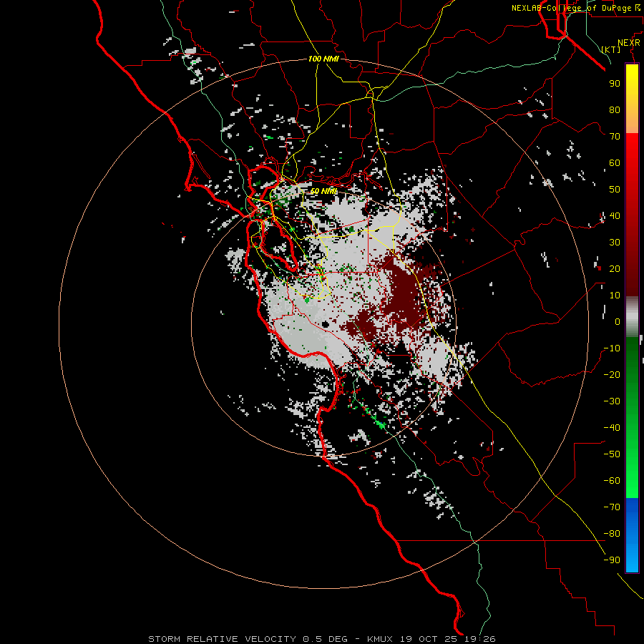Screen dimensions: 644x644
Task: Click the 80 value on velocity scale
Action: 615,109
